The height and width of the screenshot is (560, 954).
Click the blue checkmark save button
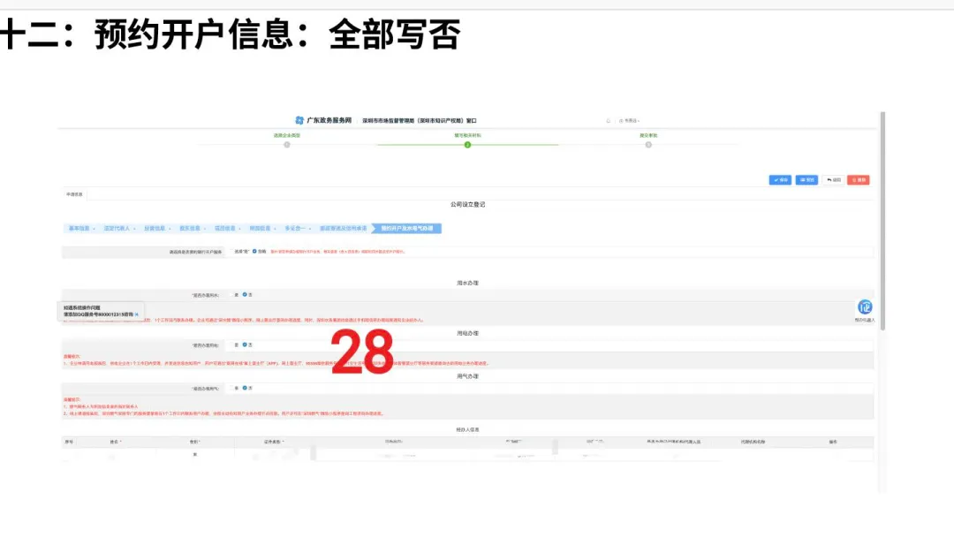(780, 180)
